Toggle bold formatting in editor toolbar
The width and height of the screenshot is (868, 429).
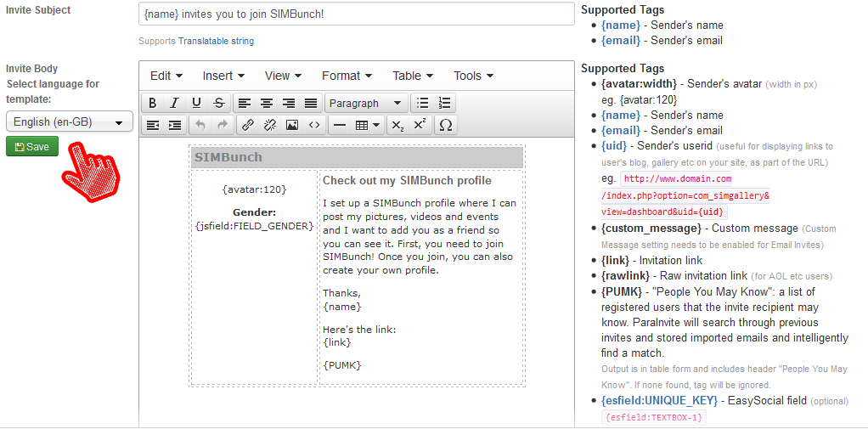pyautogui.click(x=153, y=103)
